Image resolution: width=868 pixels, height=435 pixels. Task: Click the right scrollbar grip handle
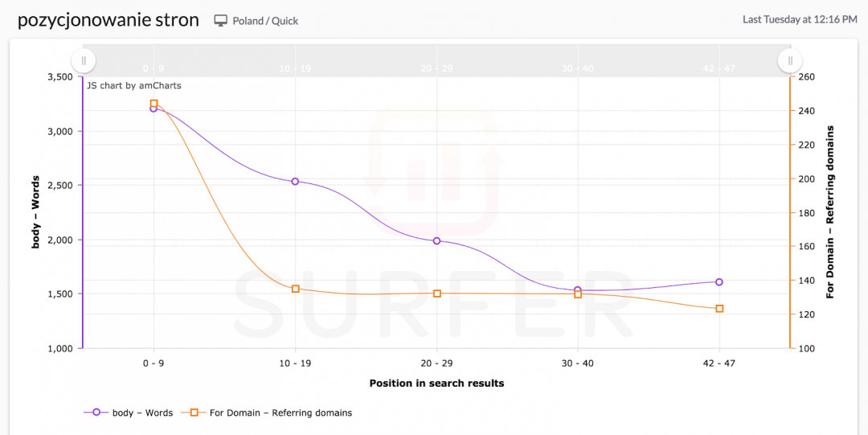tap(790, 60)
